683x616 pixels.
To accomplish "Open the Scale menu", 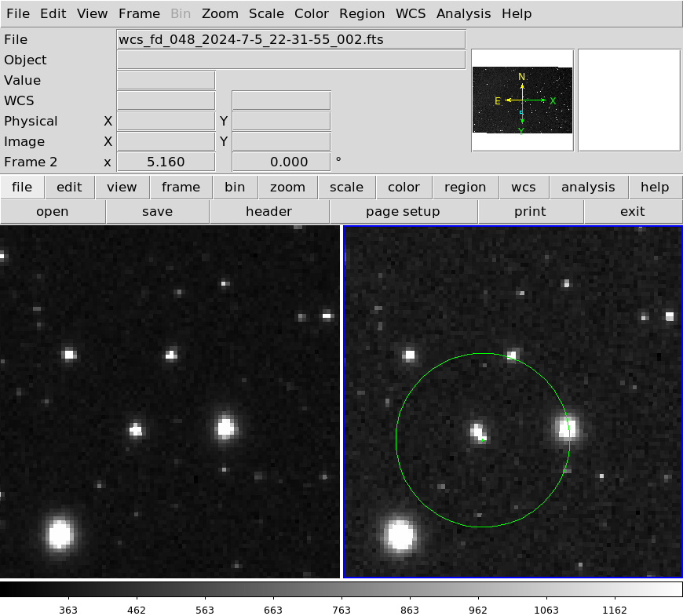I will pos(266,13).
